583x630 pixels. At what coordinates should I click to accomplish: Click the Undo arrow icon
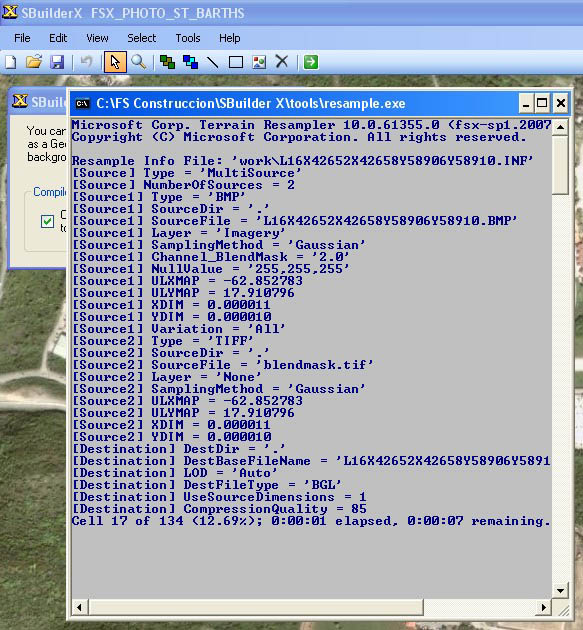pos(86,62)
